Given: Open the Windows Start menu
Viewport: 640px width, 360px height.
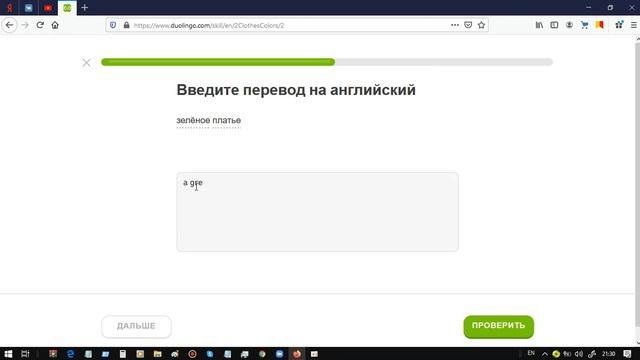Looking at the screenshot, I should pos(8,354).
